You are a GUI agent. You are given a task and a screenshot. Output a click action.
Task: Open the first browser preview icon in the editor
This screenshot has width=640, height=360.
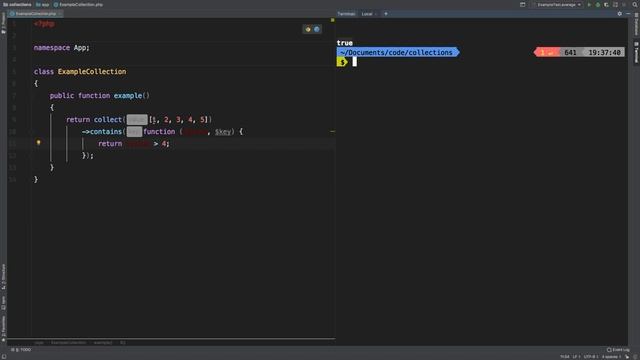tap(308, 29)
